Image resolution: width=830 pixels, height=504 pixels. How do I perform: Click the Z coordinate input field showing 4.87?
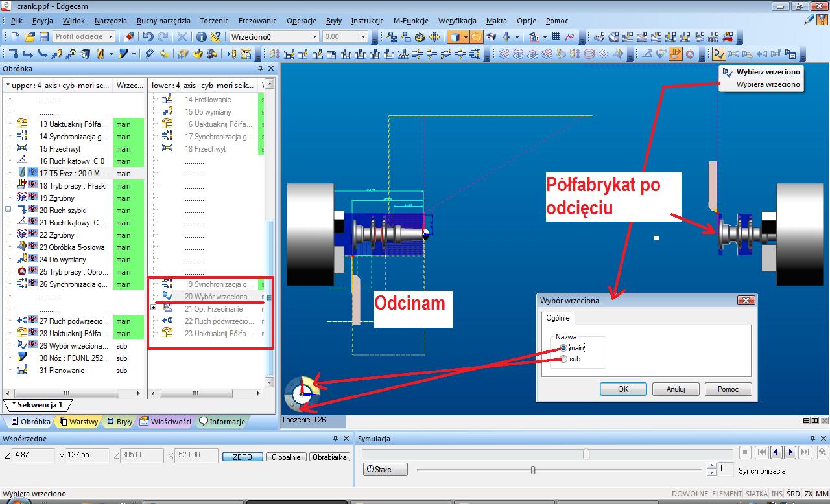point(33,455)
